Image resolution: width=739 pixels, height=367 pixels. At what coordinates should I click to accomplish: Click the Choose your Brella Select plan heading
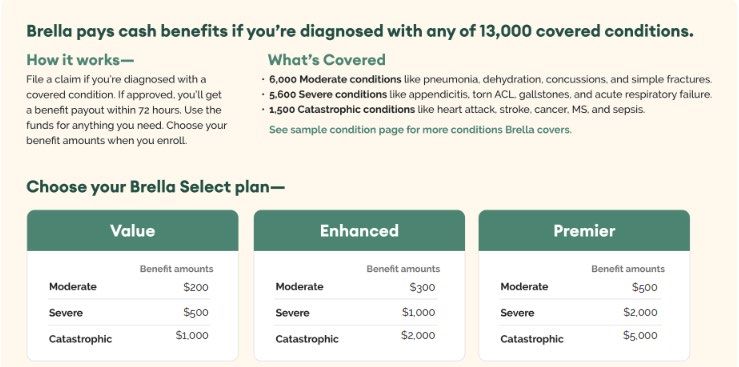[x=156, y=187]
